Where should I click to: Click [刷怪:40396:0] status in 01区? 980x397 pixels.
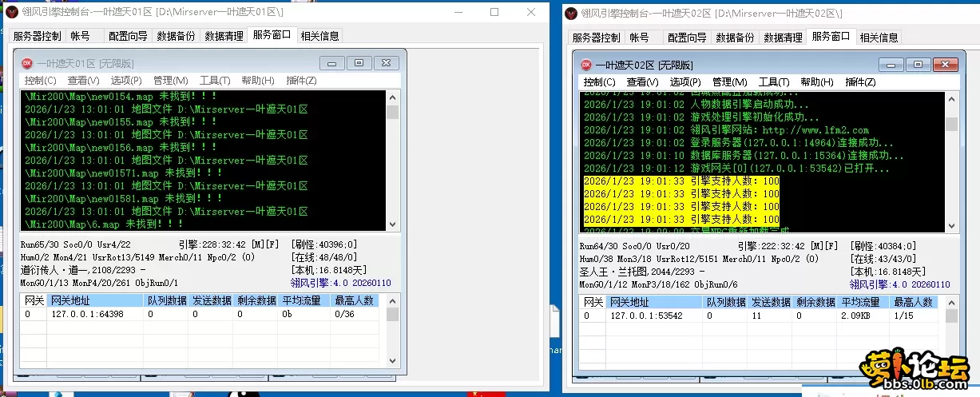pos(324,244)
